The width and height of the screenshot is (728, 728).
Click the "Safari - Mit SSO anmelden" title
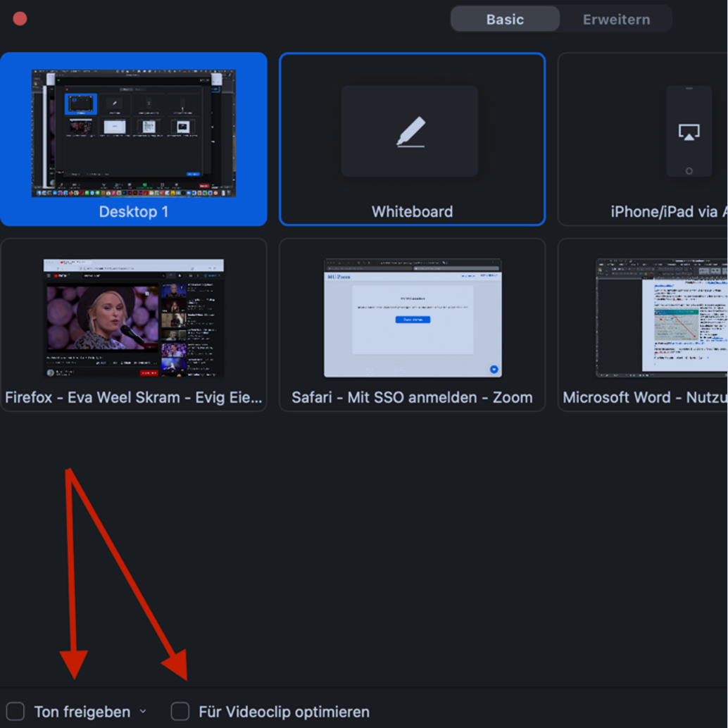point(412,397)
